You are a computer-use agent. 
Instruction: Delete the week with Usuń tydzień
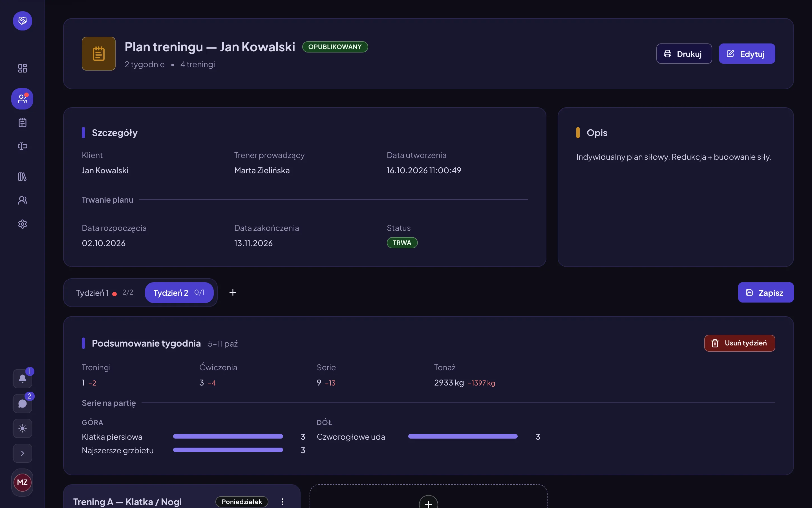(x=740, y=343)
